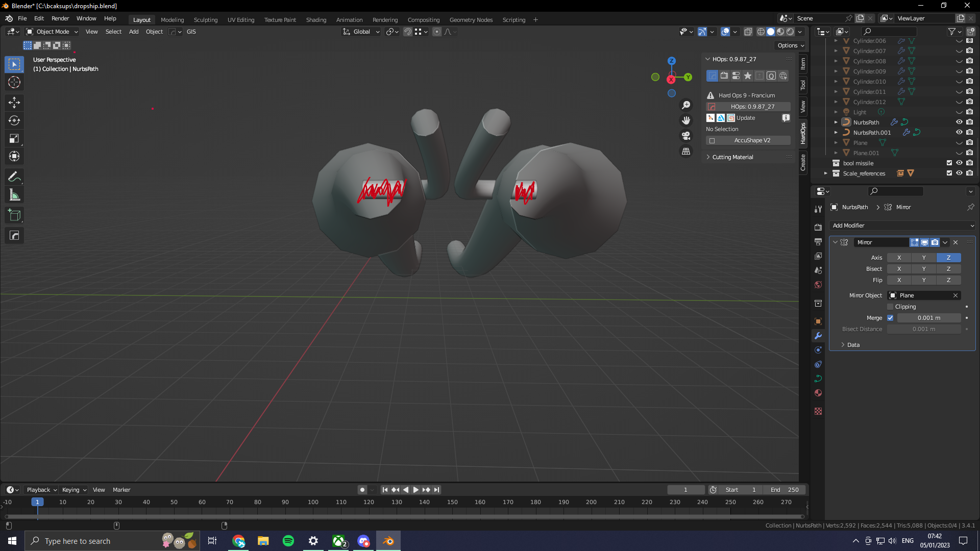The width and height of the screenshot is (980, 551).
Task: Toggle Flip X button
Action: (x=899, y=280)
